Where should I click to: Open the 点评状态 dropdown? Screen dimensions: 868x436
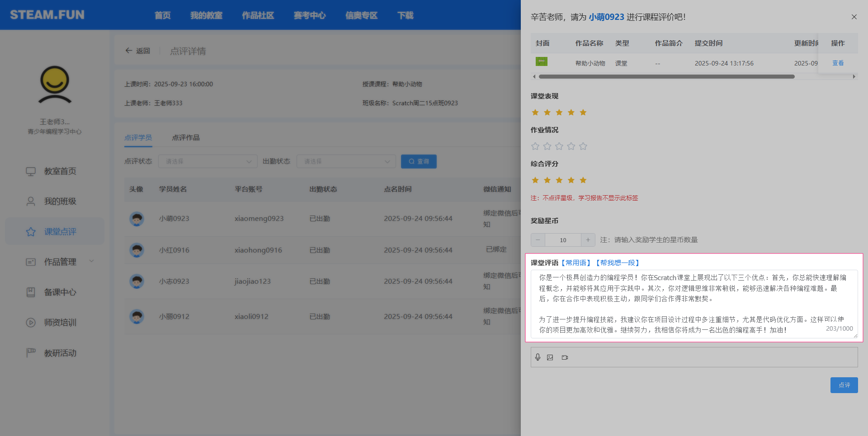[x=208, y=161]
